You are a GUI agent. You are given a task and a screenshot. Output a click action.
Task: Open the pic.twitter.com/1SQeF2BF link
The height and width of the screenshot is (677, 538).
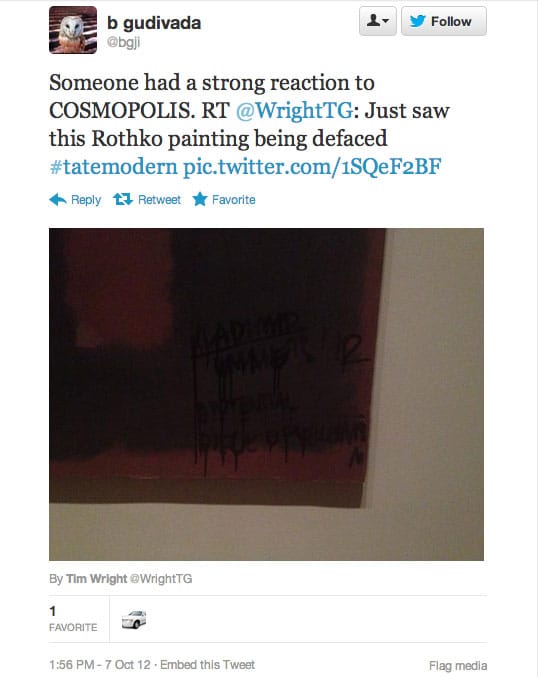312,167
